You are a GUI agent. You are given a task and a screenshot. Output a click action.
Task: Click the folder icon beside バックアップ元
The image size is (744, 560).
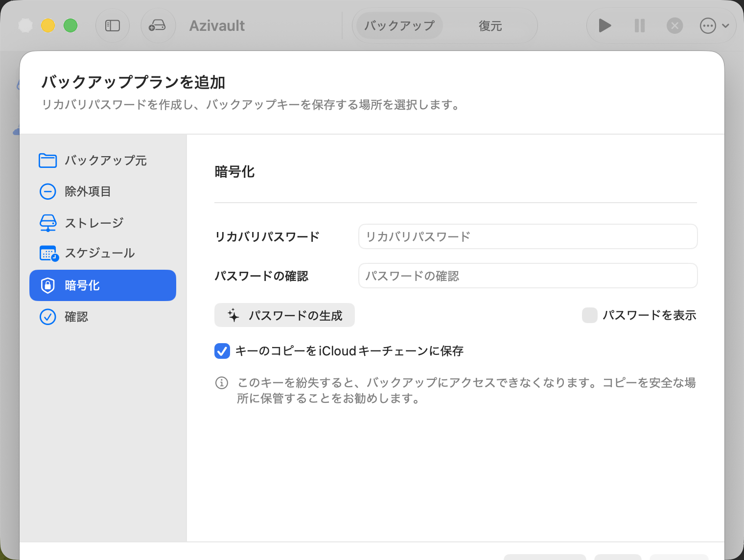[47, 160]
